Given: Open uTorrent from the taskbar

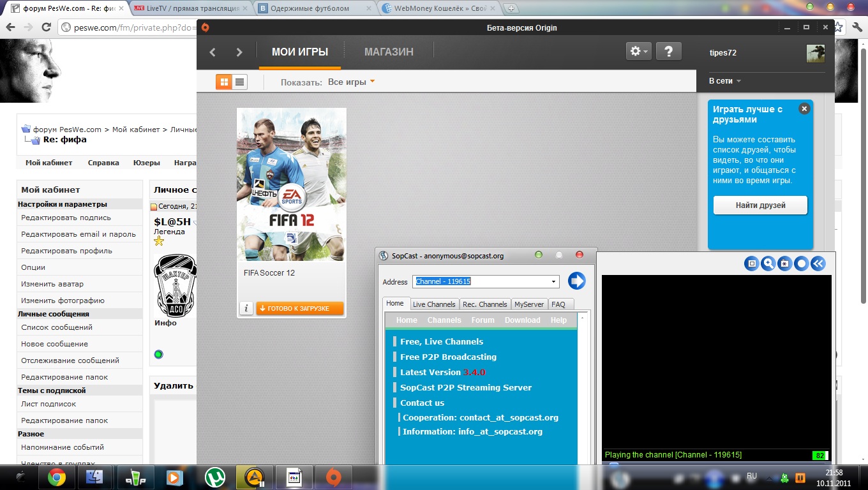Looking at the screenshot, I should click(x=215, y=477).
